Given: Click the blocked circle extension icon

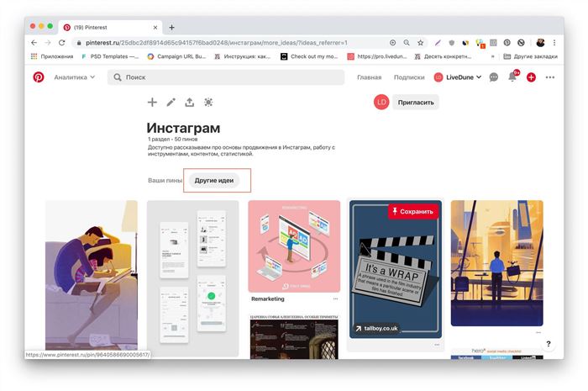Looking at the screenshot, I should 521,43.
